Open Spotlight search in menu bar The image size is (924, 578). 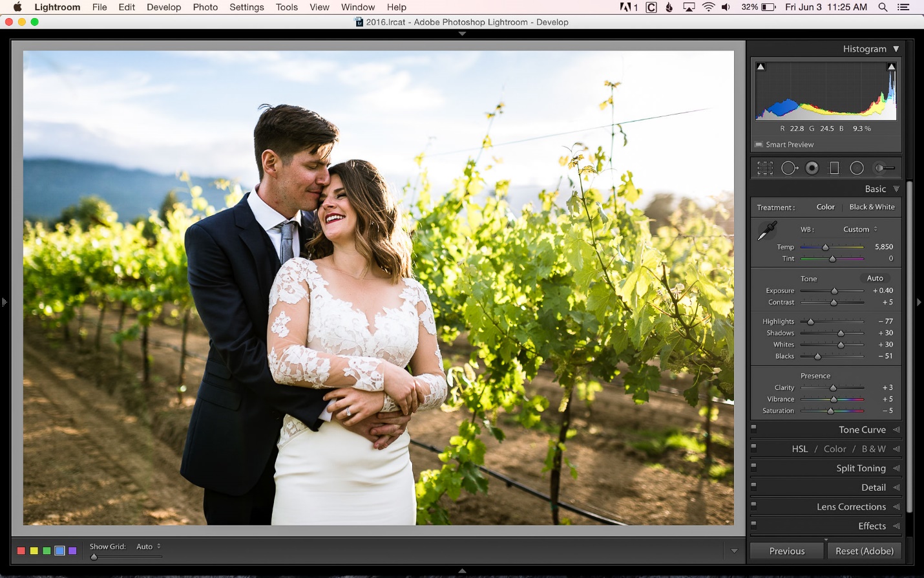[x=883, y=7]
